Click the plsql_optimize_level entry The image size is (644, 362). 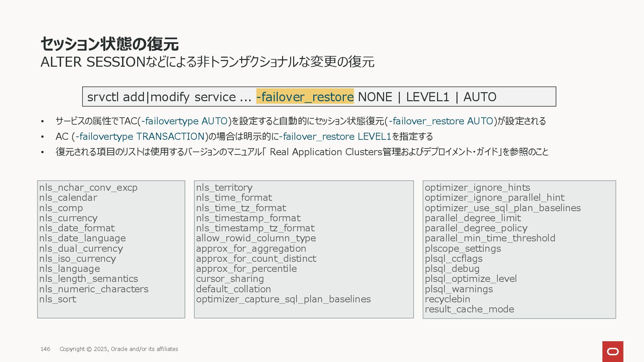(x=471, y=279)
